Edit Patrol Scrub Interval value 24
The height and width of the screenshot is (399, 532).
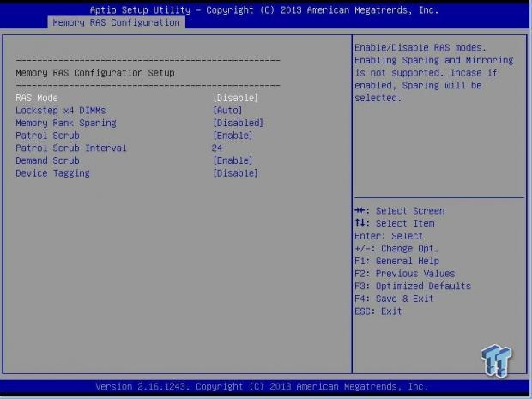coord(217,148)
